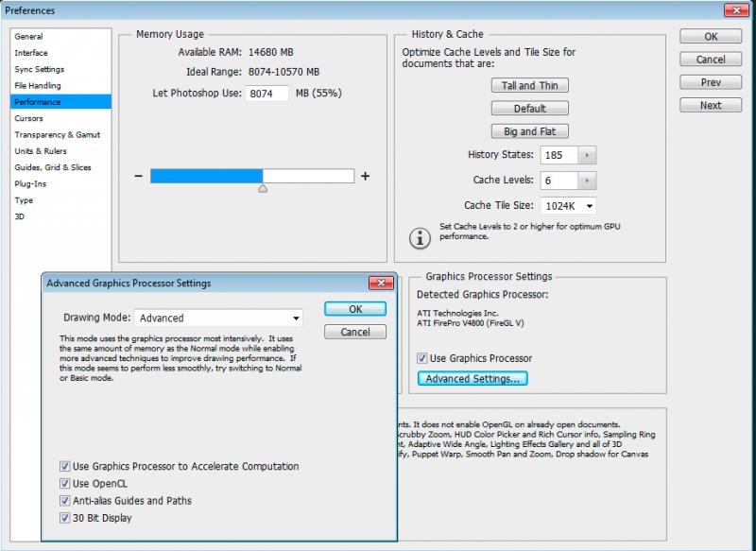Close the Advanced Graphics Processor Settings dialog
The width and height of the screenshot is (756, 551).
pos(381,283)
